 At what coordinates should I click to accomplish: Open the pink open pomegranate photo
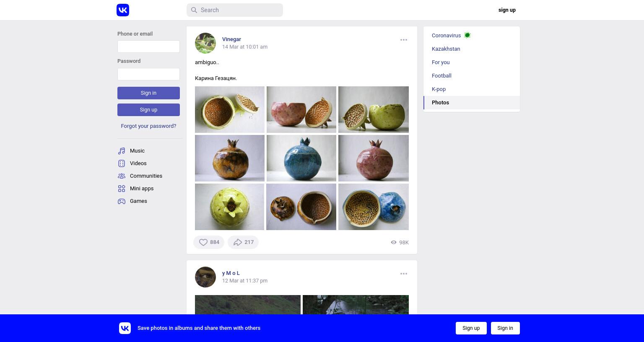(301, 109)
